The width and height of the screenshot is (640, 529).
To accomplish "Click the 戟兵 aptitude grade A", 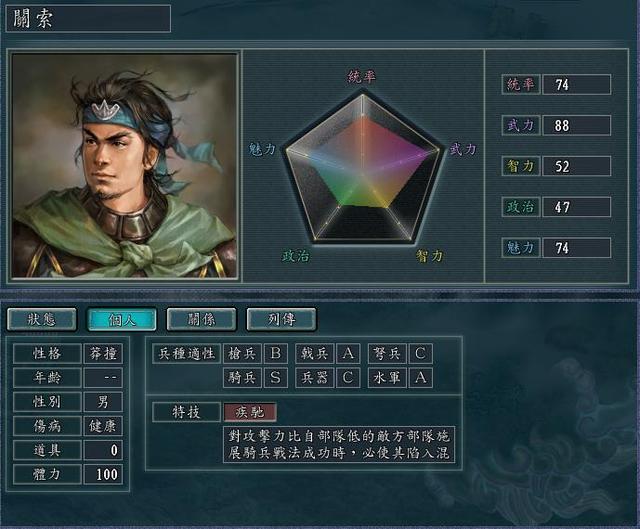I will (348, 353).
